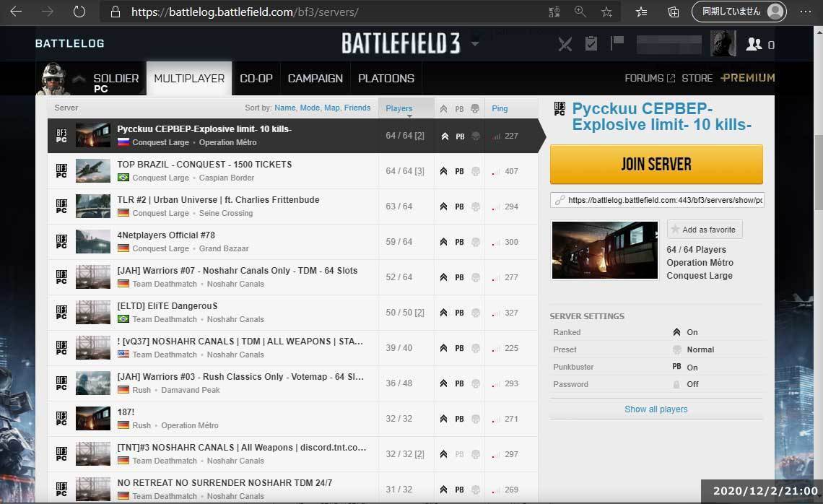823x504 pixels.
Task: Click the BATTLELOG logo
Action: [x=70, y=43]
